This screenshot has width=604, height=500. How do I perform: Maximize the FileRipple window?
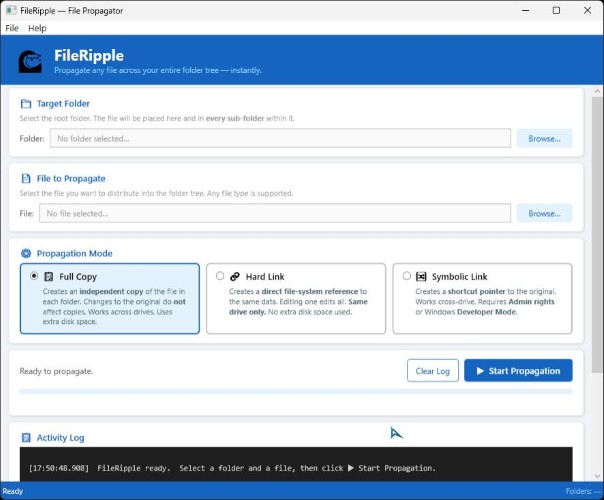coord(556,10)
